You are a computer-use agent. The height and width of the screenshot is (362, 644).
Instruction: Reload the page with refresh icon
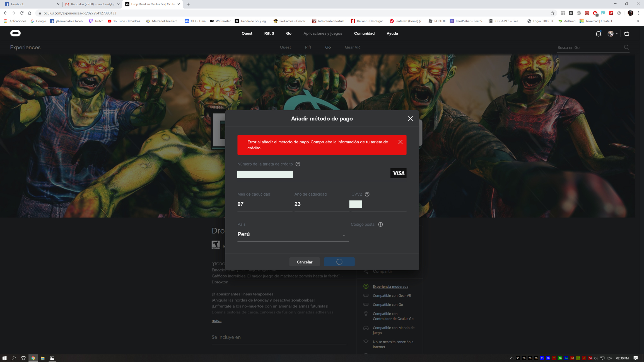point(22,13)
